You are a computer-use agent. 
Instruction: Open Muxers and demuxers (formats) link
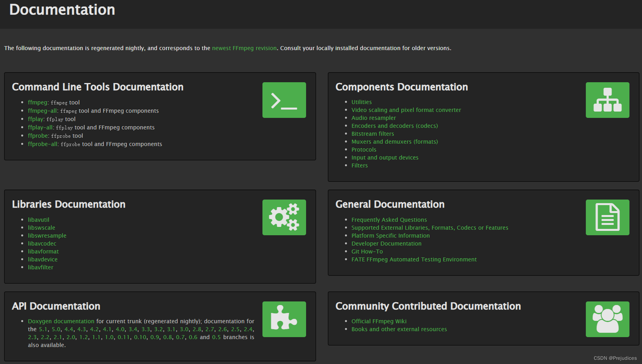(x=395, y=142)
